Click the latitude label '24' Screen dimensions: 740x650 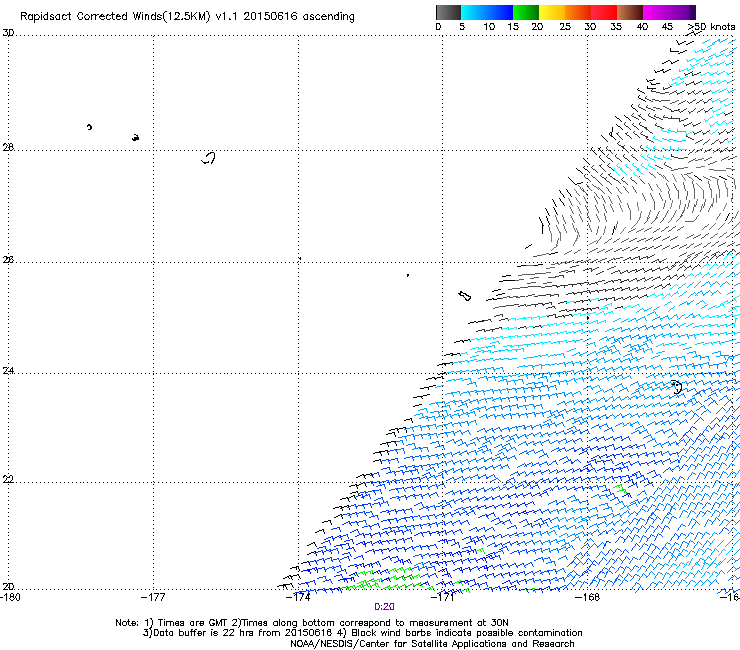pos(8,371)
